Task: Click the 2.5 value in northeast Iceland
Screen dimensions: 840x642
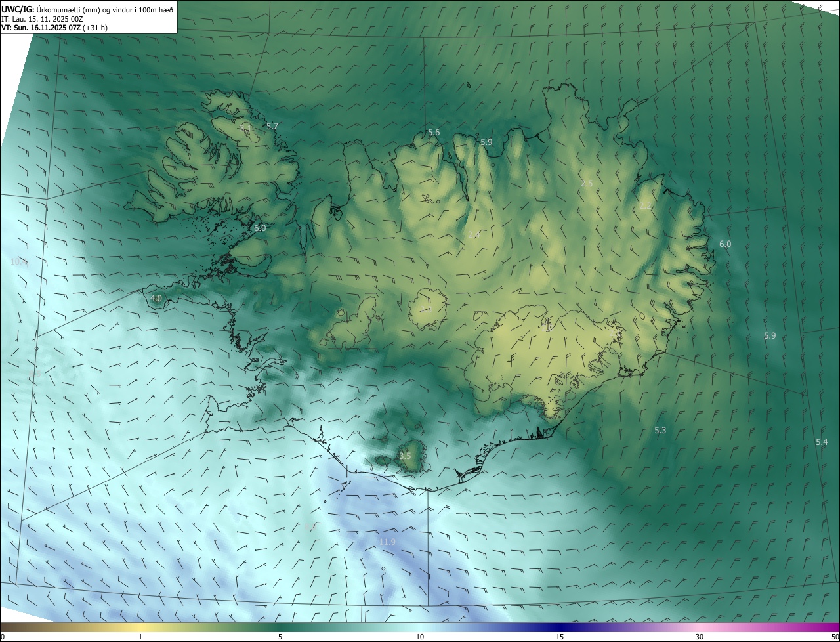Action: coord(587,183)
